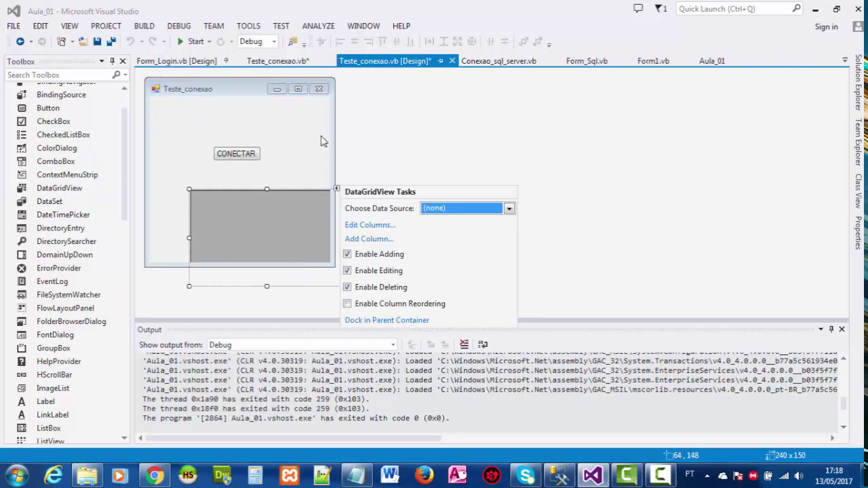This screenshot has width=868, height=488.
Task: Open Output window position dropdown arrow
Action: 821,329
